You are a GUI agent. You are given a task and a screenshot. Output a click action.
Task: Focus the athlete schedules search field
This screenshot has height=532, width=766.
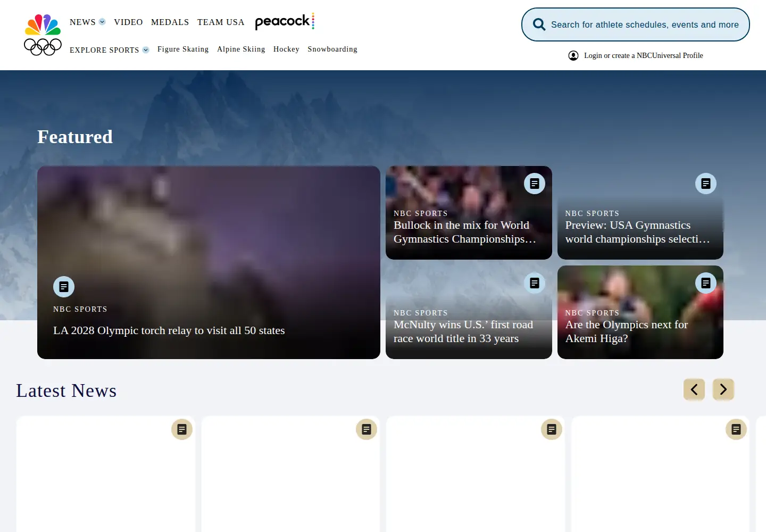point(636,24)
